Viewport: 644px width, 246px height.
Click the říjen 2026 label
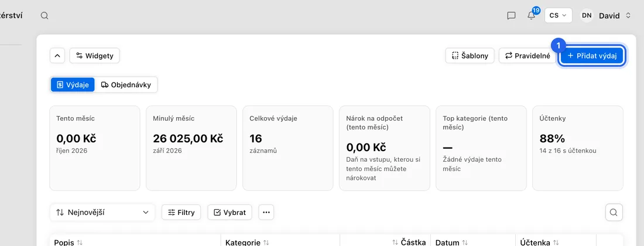(72, 151)
